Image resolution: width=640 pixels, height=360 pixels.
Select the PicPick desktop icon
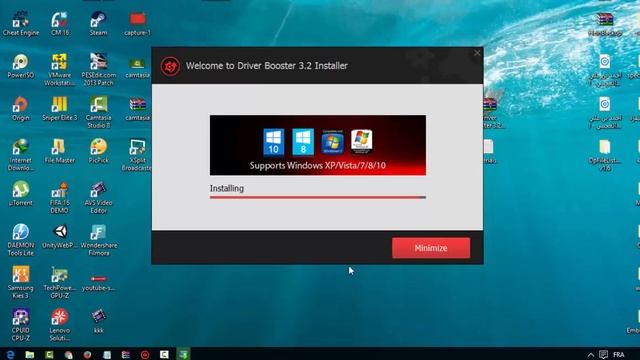(x=98, y=151)
